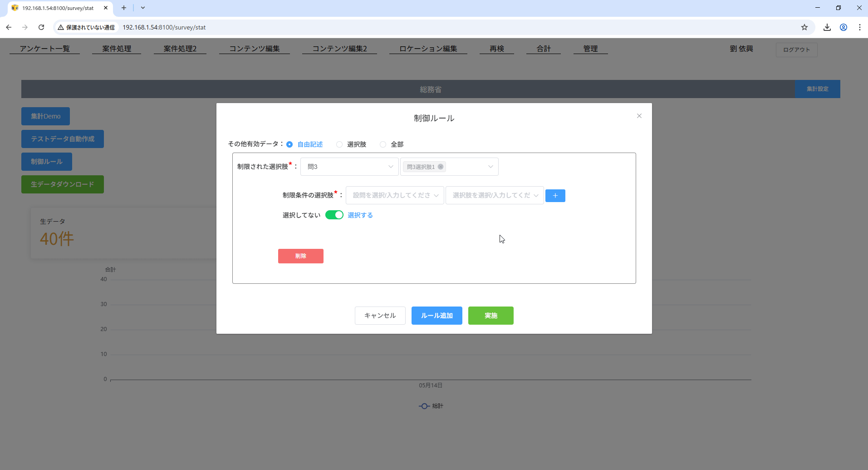Click inside the browser address bar

pos(272,27)
